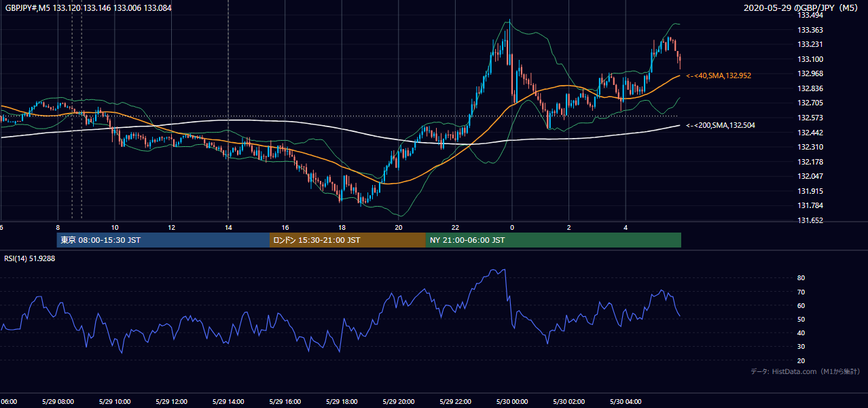
Task: Click hour label 16 below price chart
Action: click(x=285, y=228)
